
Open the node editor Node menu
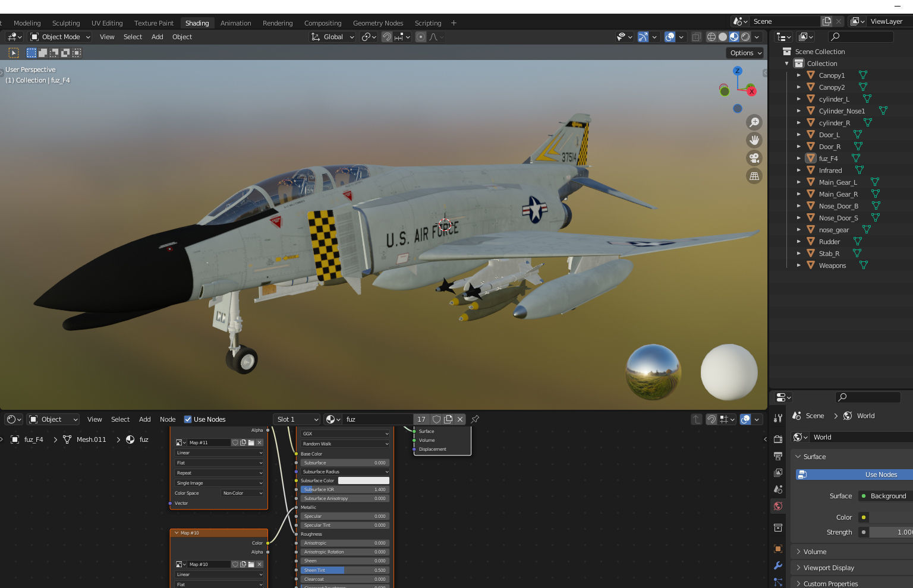tap(168, 419)
